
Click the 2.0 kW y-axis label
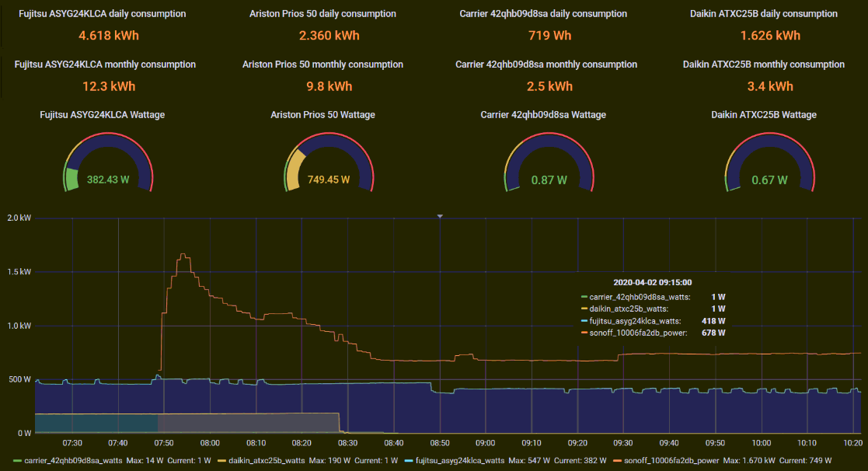[x=19, y=218]
